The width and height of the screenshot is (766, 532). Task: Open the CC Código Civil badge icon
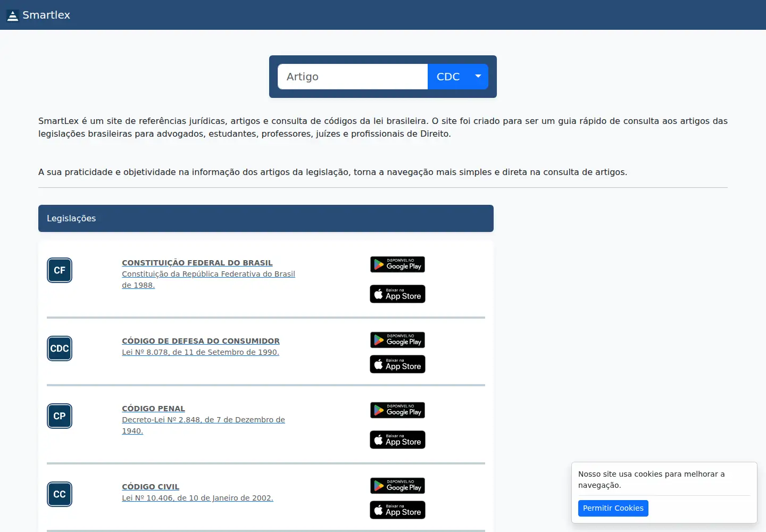(60, 494)
